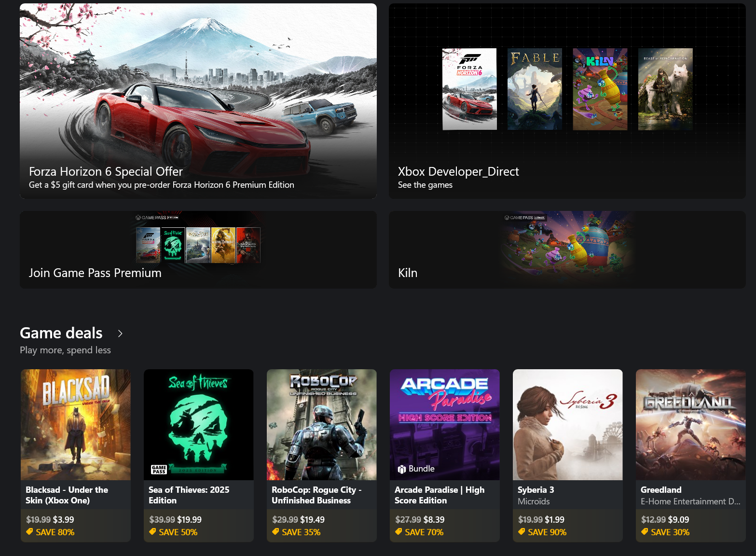Click the Game Pass Ultimate logo on Kiln tile

pyautogui.click(x=525, y=218)
